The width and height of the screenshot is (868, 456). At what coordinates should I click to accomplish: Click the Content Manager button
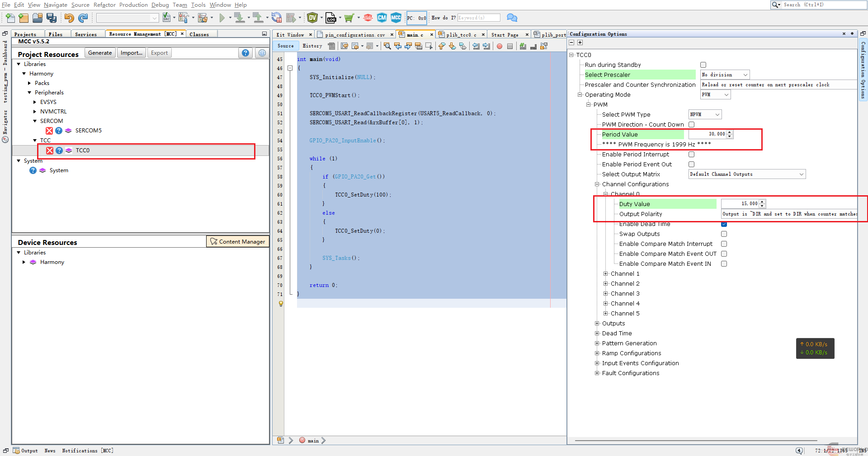click(238, 242)
